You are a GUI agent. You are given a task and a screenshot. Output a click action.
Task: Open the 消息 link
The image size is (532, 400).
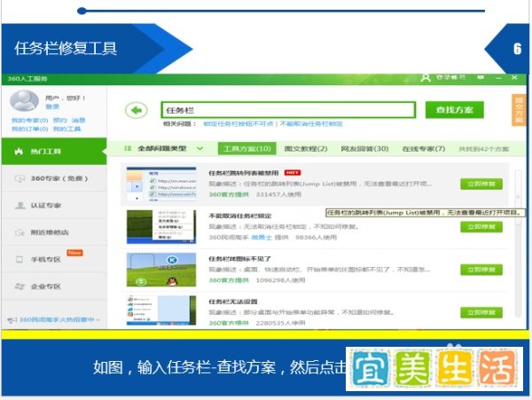(x=78, y=120)
